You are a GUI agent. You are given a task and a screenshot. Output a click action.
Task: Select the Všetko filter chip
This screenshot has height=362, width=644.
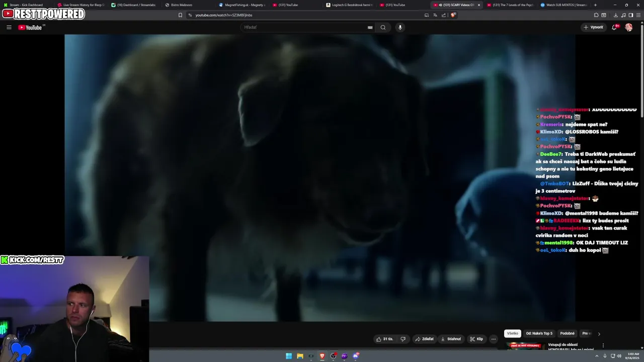pos(512,333)
